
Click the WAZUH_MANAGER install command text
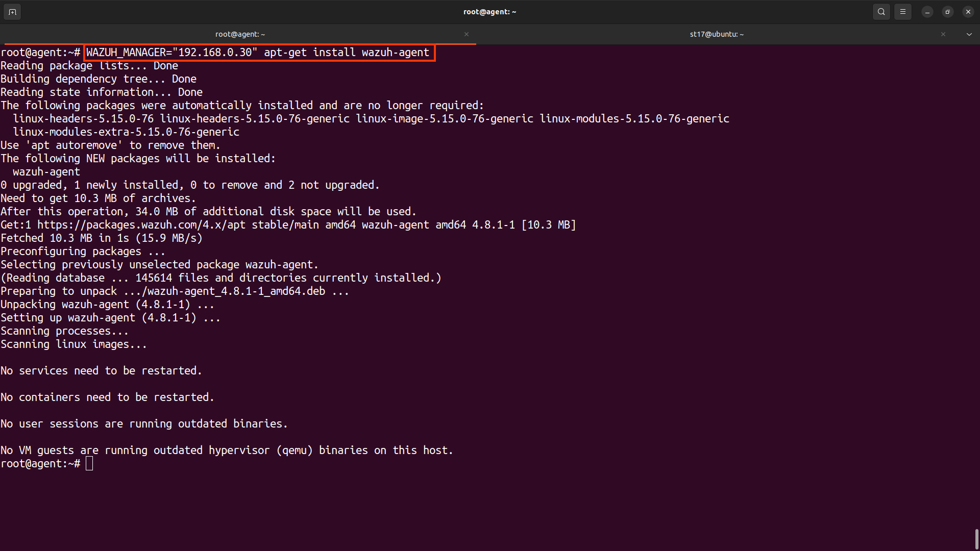258,52
